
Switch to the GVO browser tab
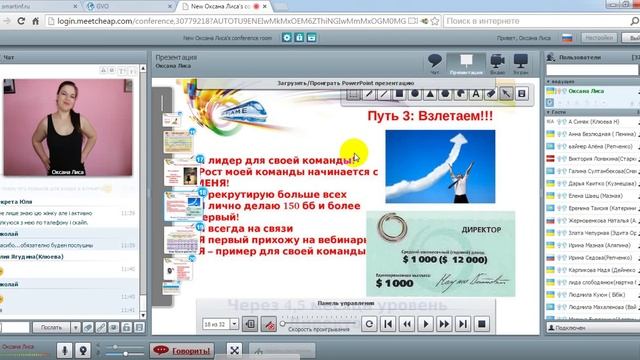pyautogui.click(x=129, y=6)
